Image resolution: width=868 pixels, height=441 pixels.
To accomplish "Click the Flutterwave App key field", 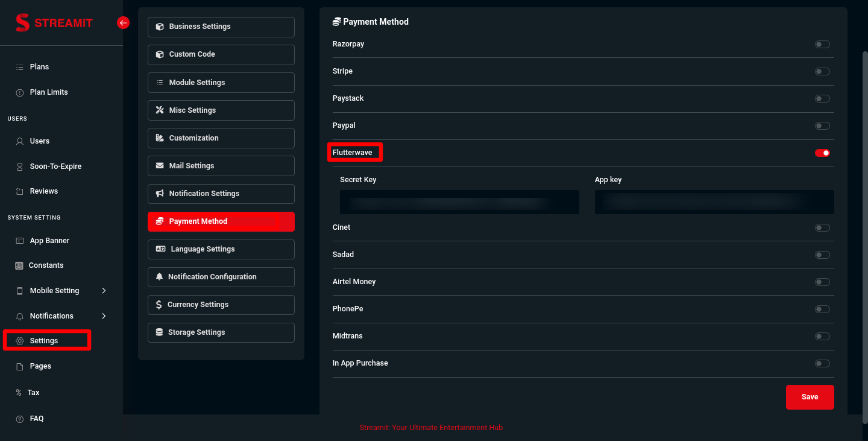I will [714, 202].
